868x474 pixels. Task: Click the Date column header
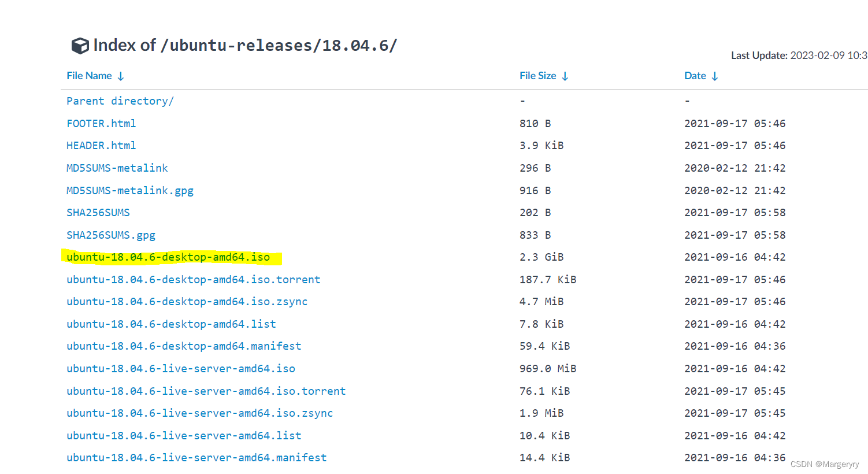(695, 76)
